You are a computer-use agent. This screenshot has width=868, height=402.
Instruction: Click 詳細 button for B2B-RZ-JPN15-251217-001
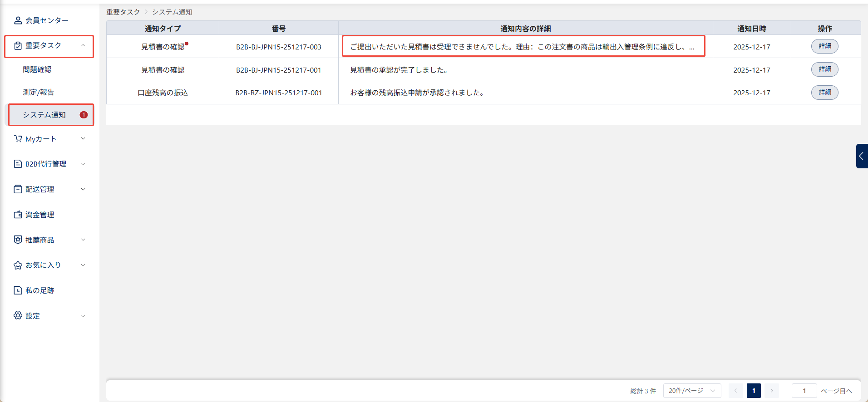tap(825, 93)
